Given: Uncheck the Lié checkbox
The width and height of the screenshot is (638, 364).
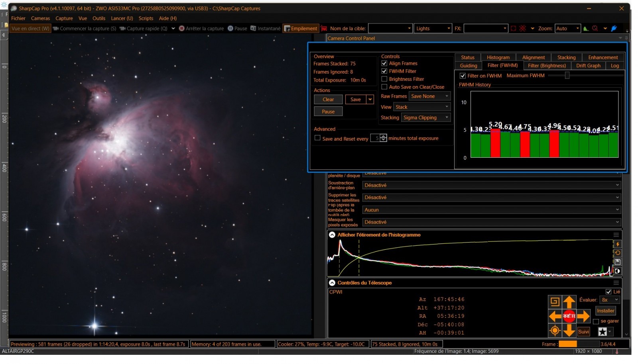Looking at the screenshot, I should (608, 292).
